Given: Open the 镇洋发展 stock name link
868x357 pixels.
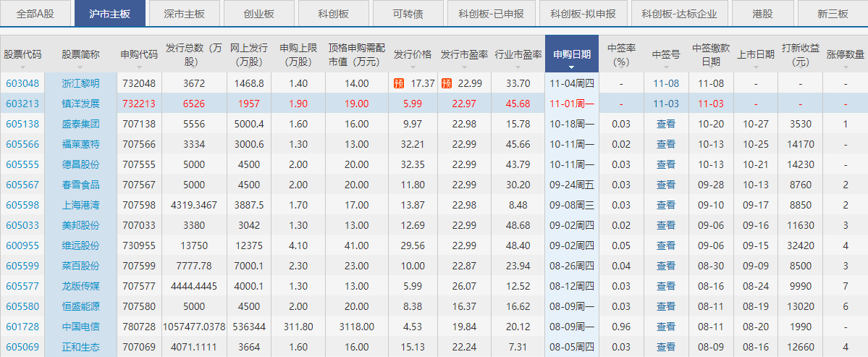Looking at the screenshot, I should [81, 104].
